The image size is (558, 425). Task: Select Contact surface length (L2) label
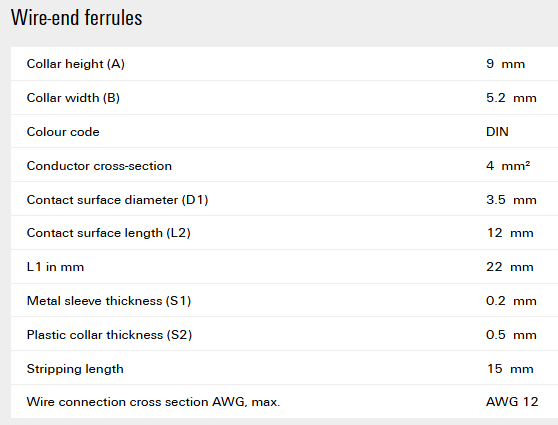109,233
